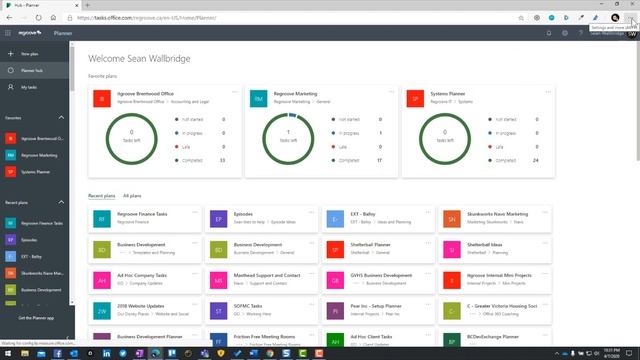Open the Skunkworks Nano Marketing SN icon

click(x=452, y=219)
